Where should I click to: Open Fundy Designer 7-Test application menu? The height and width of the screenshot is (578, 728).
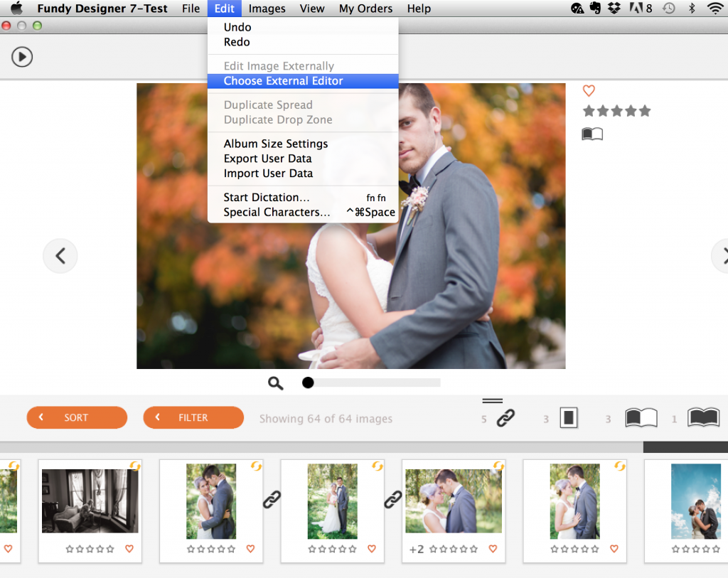[x=102, y=9]
